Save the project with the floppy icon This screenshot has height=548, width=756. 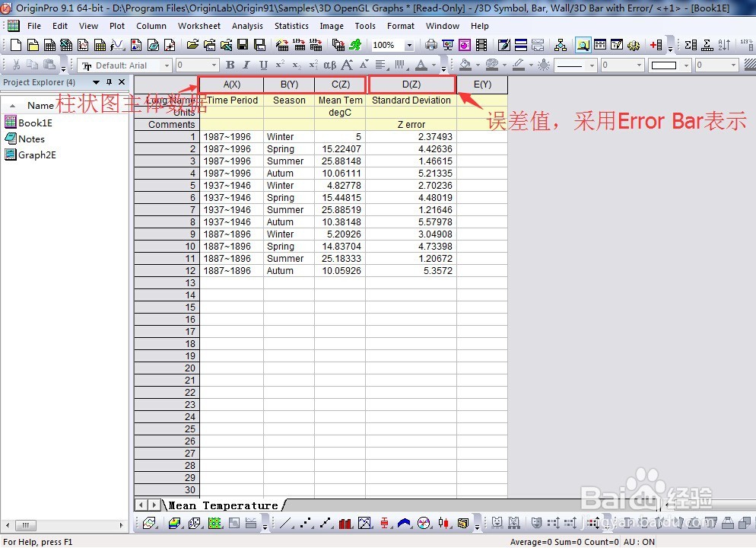pos(243,45)
